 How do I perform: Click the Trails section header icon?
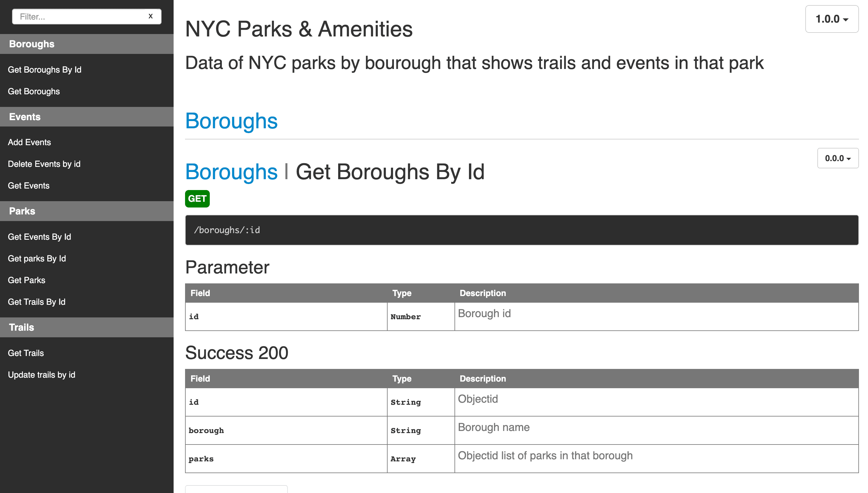tap(21, 327)
